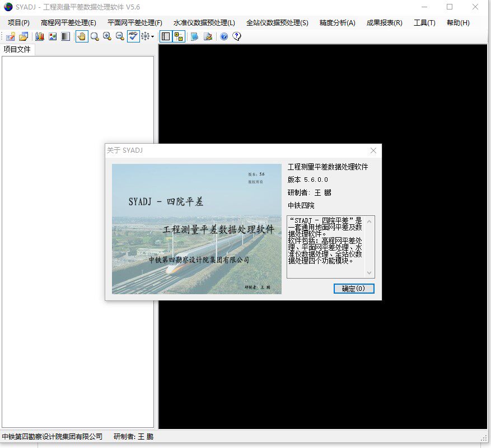
Task: Click the new project toolbar icon
Action: pyautogui.click(x=10, y=36)
